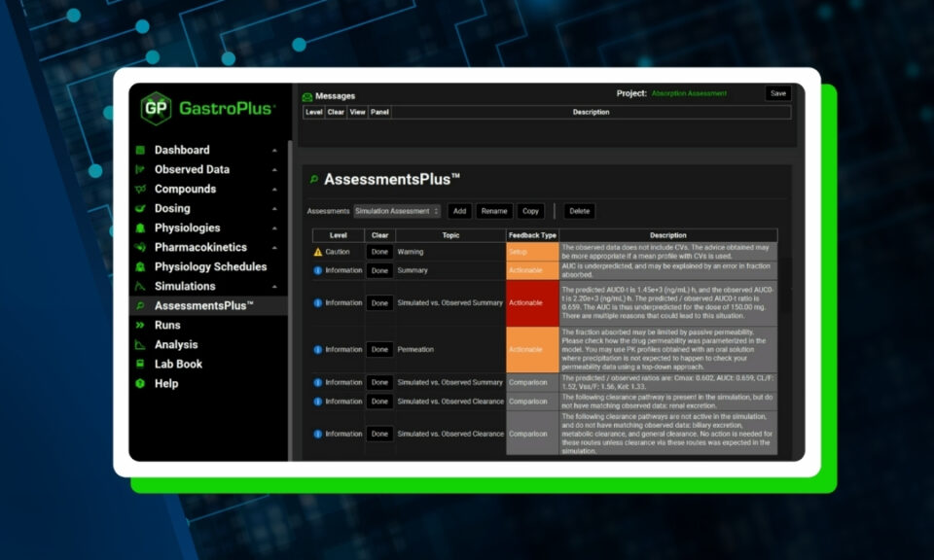Expand the Observed Data section arrow
934x560 pixels.
tap(274, 170)
